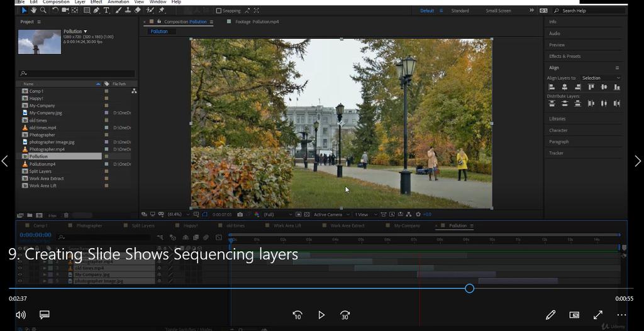Select the Roto Brush tool
644x331 pixels.
[x=150, y=10]
